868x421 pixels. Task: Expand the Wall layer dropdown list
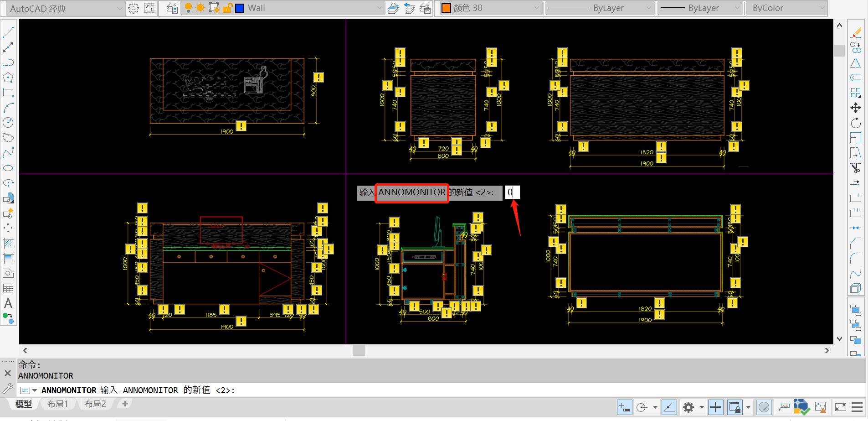tap(379, 8)
